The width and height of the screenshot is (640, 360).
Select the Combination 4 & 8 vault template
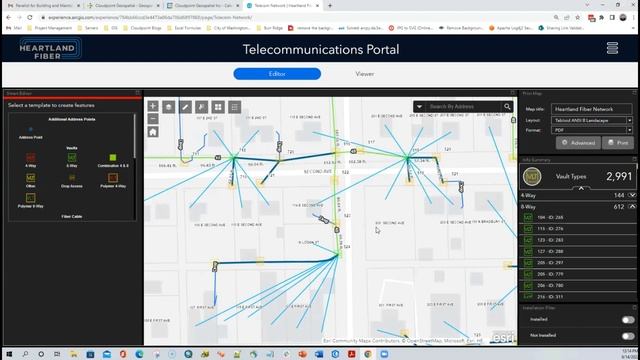pos(113,160)
